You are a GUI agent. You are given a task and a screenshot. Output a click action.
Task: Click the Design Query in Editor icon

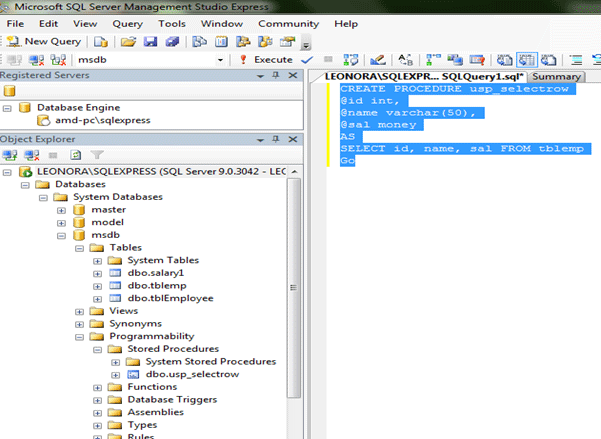pyautogui.click(x=378, y=60)
